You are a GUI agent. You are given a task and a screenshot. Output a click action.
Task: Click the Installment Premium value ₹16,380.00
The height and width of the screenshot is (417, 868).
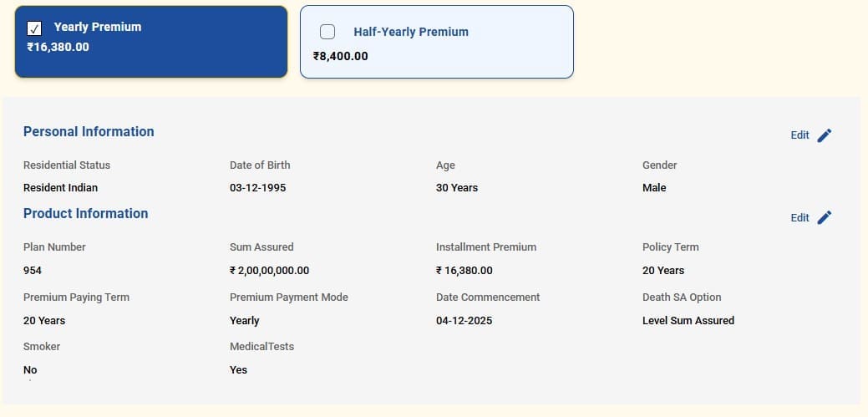click(x=464, y=271)
